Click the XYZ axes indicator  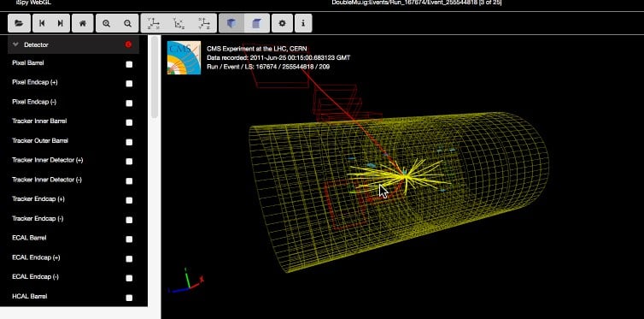pos(186,281)
